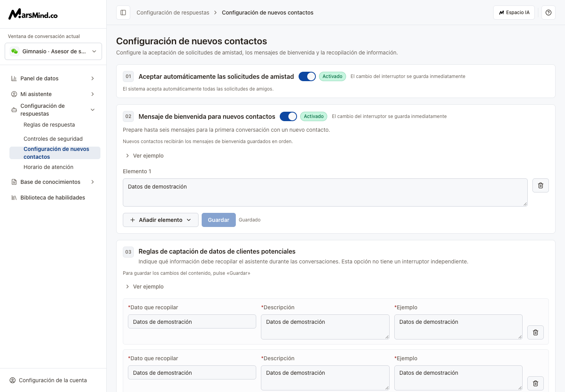
Task: Click the second Ejemplo textarea
Action: (x=458, y=378)
